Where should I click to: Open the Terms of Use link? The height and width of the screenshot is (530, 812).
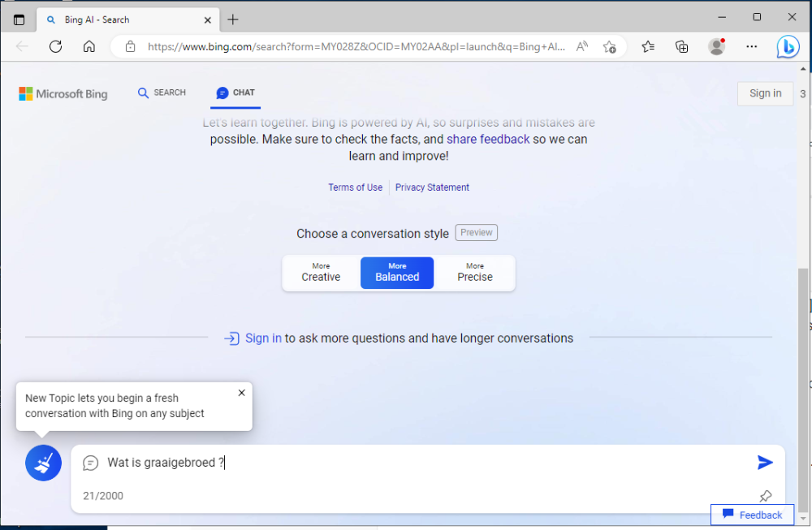tap(355, 187)
